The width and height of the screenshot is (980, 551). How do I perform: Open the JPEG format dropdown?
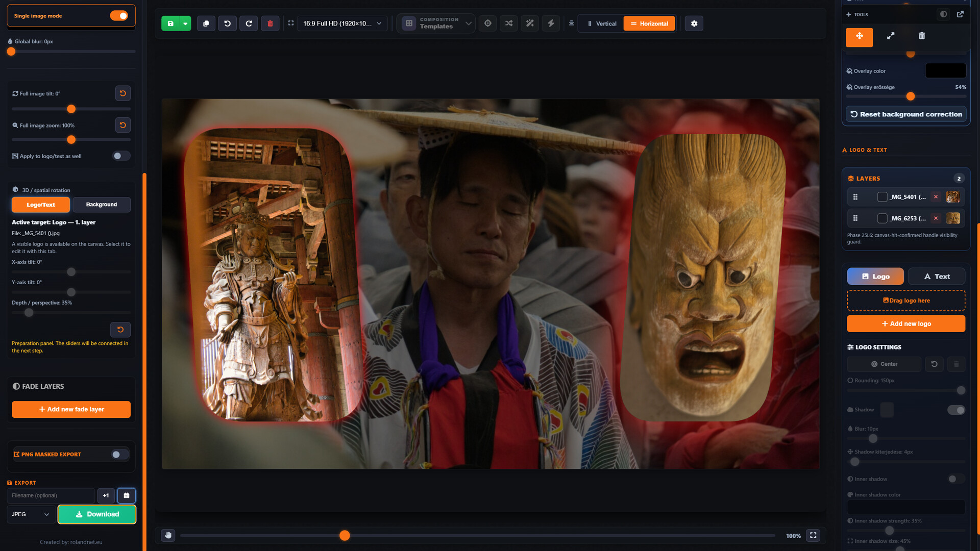pyautogui.click(x=31, y=514)
